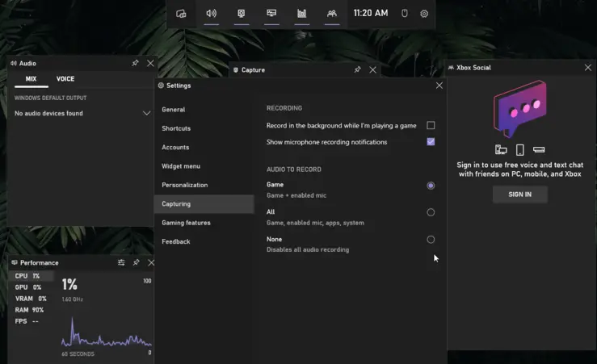Screen dimensions: 597x364
Task: Click SIGN IN in Xbox Social
Action: [520, 195]
